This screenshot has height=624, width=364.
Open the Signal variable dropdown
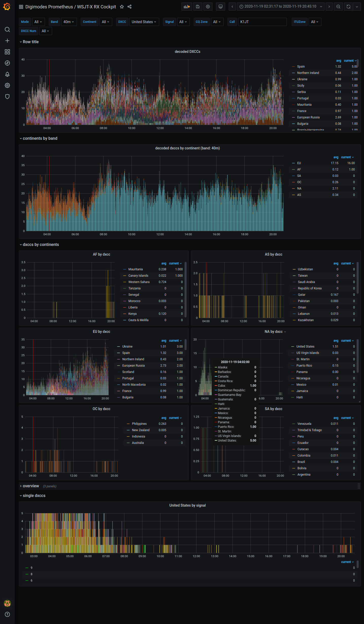click(183, 22)
